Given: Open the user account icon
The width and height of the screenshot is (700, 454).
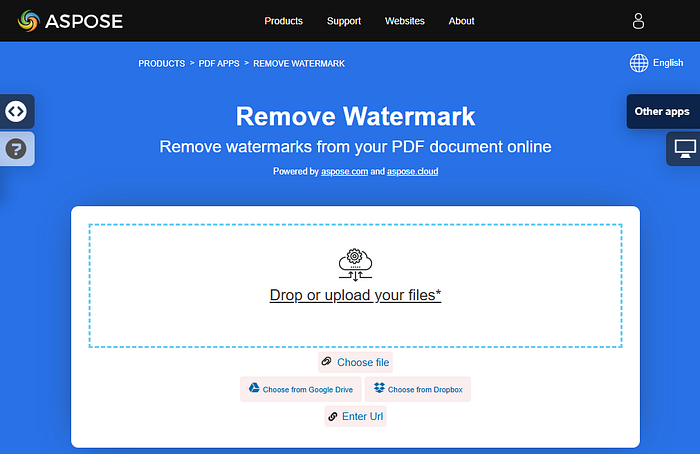Looking at the screenshot, I should click(638, 21).
